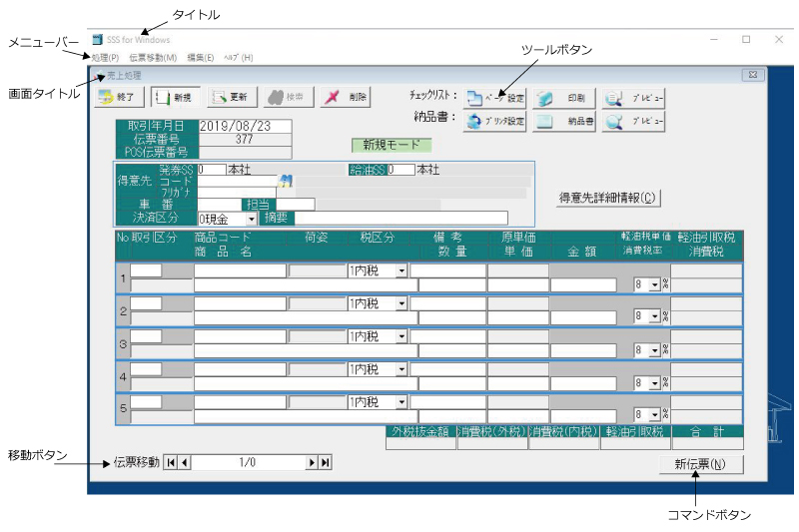Open the 伝票移動(M) menu

(152, 58)
